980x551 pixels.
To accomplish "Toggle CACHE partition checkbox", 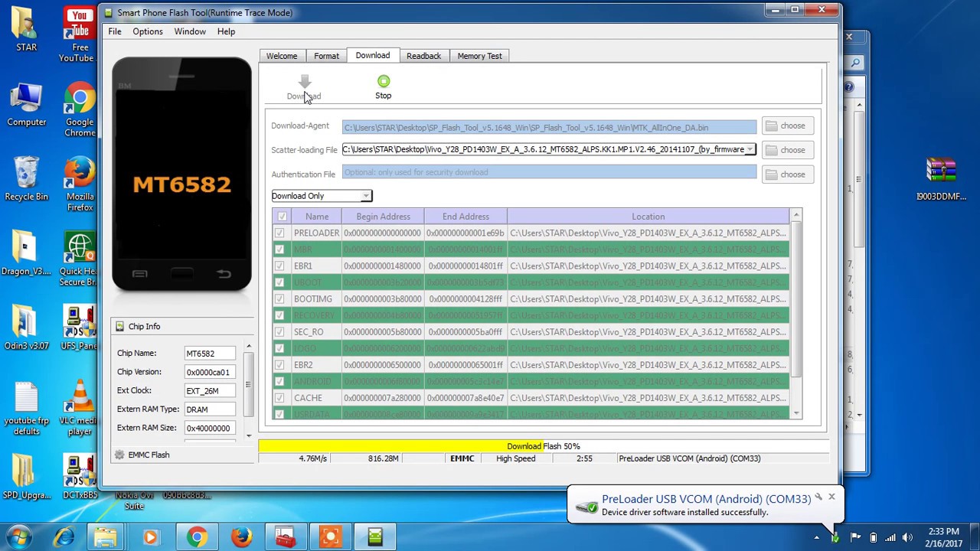I will tap(279, 398).
